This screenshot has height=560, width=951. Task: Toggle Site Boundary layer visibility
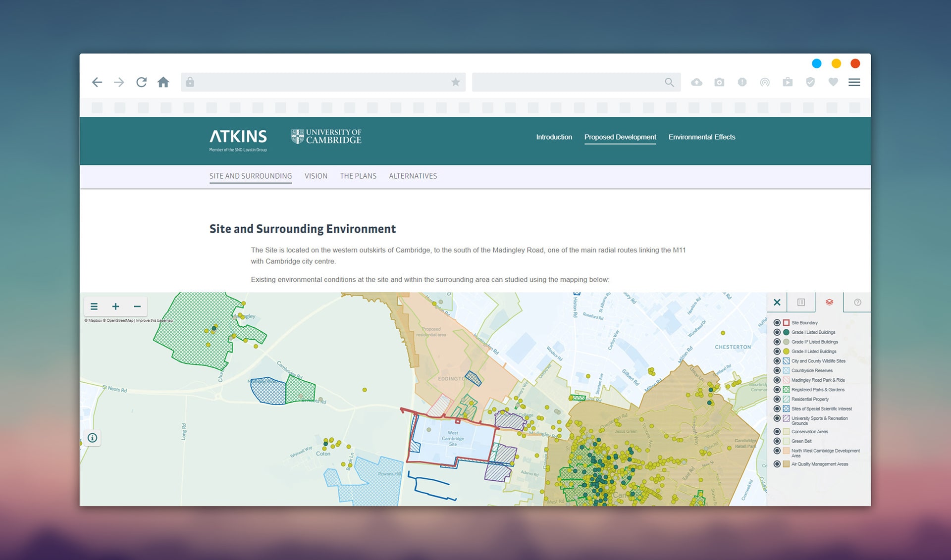777,323
